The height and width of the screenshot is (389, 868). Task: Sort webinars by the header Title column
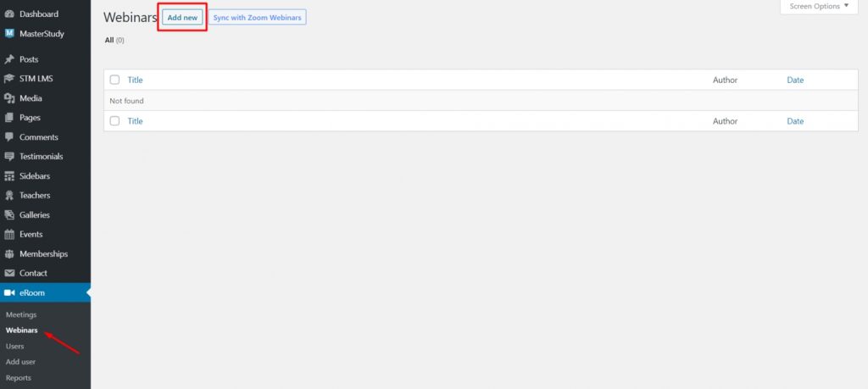click(135, 80)
